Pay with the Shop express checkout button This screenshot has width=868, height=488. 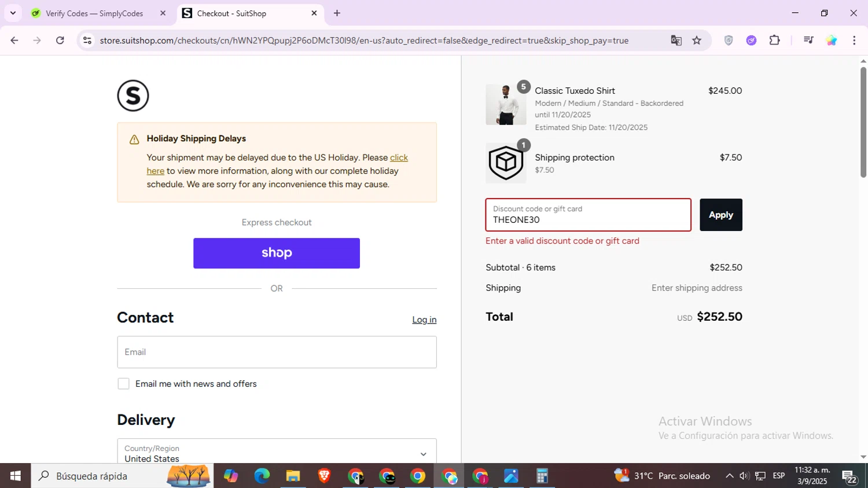click(x=277, y=253)
